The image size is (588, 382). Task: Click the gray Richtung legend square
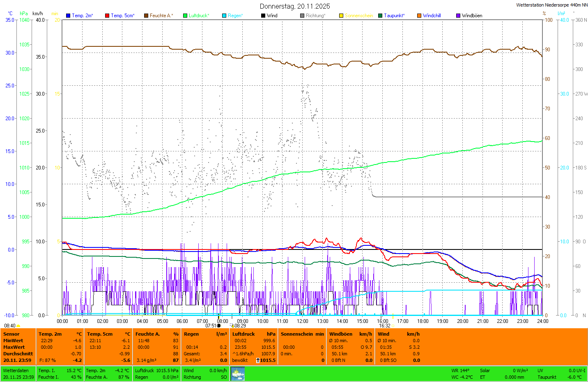click(302, 16)
